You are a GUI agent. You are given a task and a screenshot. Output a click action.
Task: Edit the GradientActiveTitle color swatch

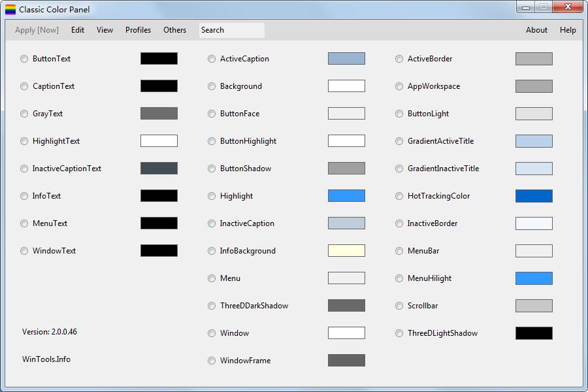[534, 141]
